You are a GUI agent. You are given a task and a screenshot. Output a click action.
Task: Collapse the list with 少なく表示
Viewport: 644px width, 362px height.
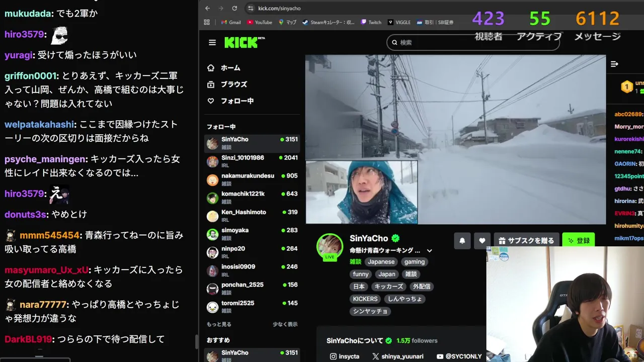(x=285, y=324)
